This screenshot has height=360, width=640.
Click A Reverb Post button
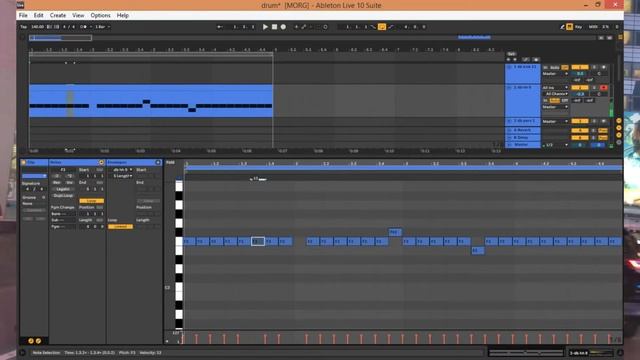(x=603, y=131)
